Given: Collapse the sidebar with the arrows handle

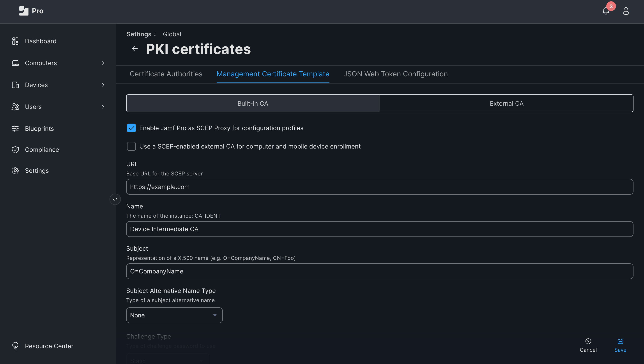Looking at the screenshot, I should click(115, 199).
